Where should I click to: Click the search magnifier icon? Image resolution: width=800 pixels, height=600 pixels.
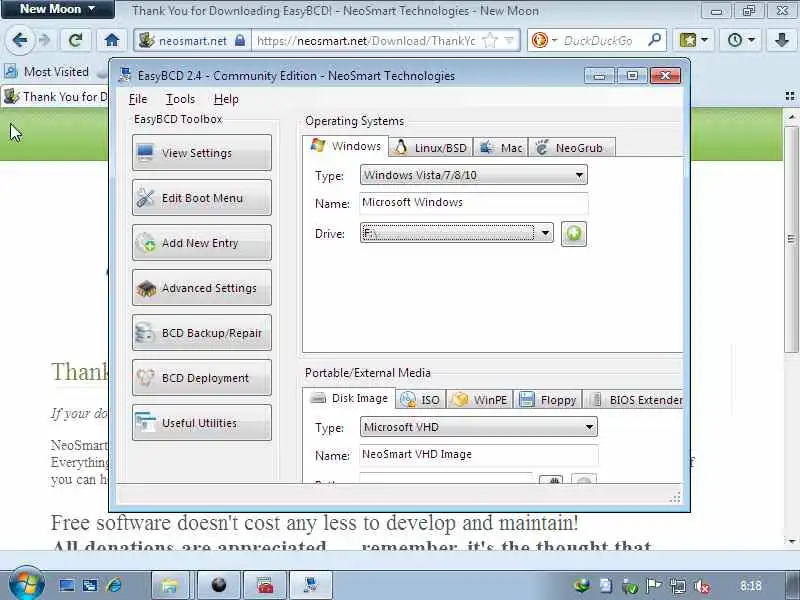click(655, 40)
